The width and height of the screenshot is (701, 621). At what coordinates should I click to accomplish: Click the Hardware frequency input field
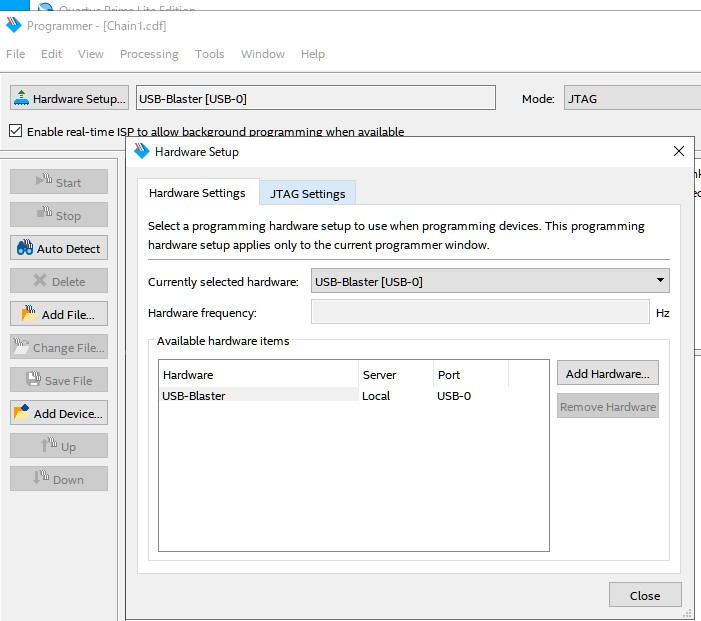[x=480, y=312]
